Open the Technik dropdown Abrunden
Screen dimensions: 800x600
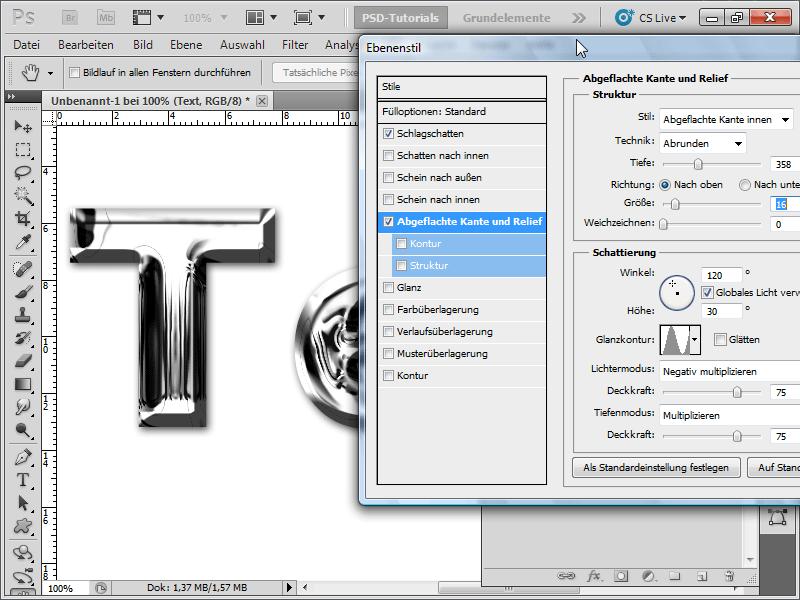point(703,143)
